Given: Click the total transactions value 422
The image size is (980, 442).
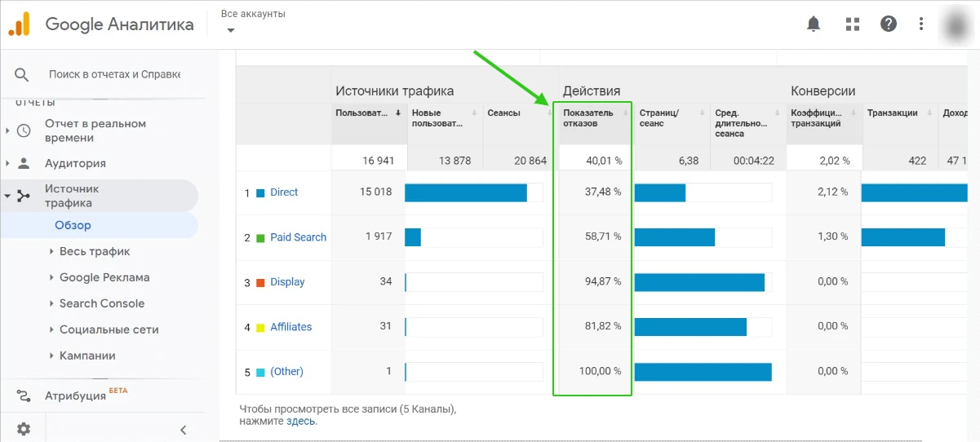Looking at the screenshot, I should coord(917,161).
